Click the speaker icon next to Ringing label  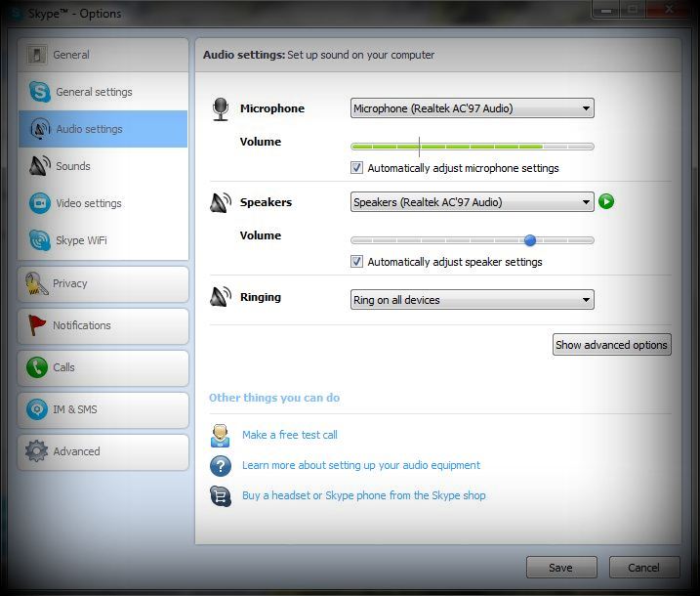click(x=221, y=297)
